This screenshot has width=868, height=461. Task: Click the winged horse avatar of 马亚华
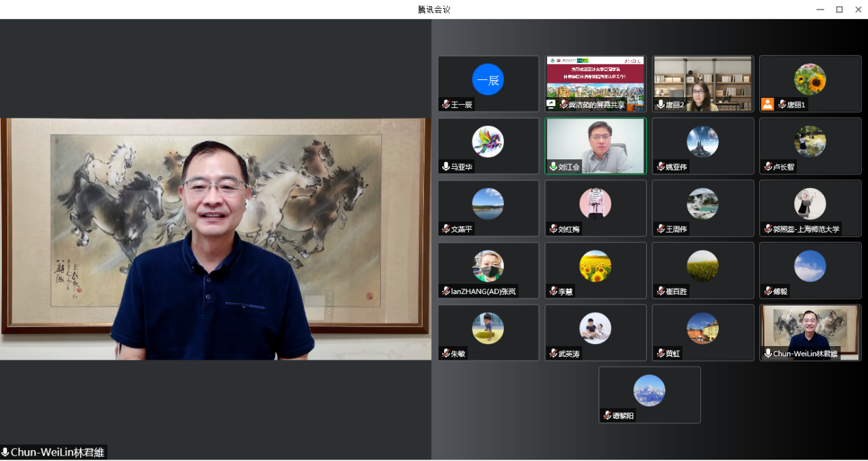click(x=487, y=142)
